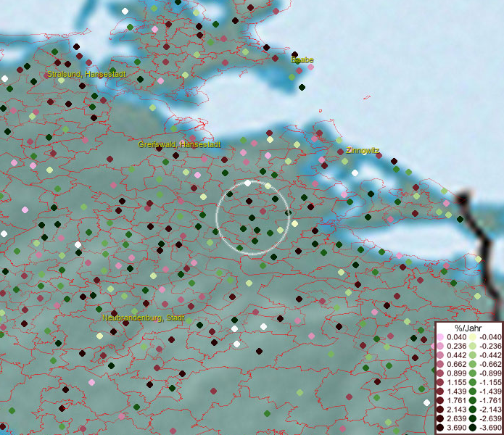Pick the 0.899 legend color swatch
This screenshot has width=504, height=435.
tap(440, 373)
